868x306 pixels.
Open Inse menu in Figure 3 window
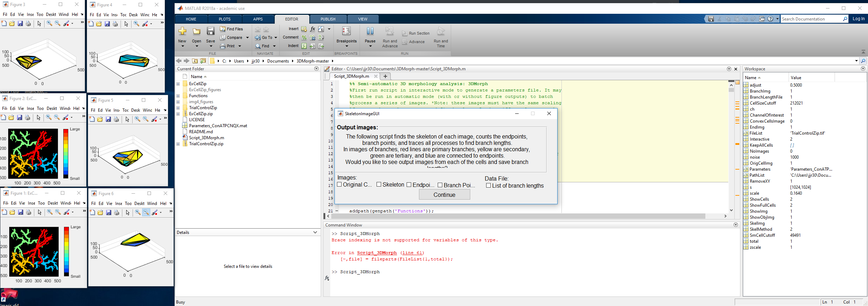(30, 14)
